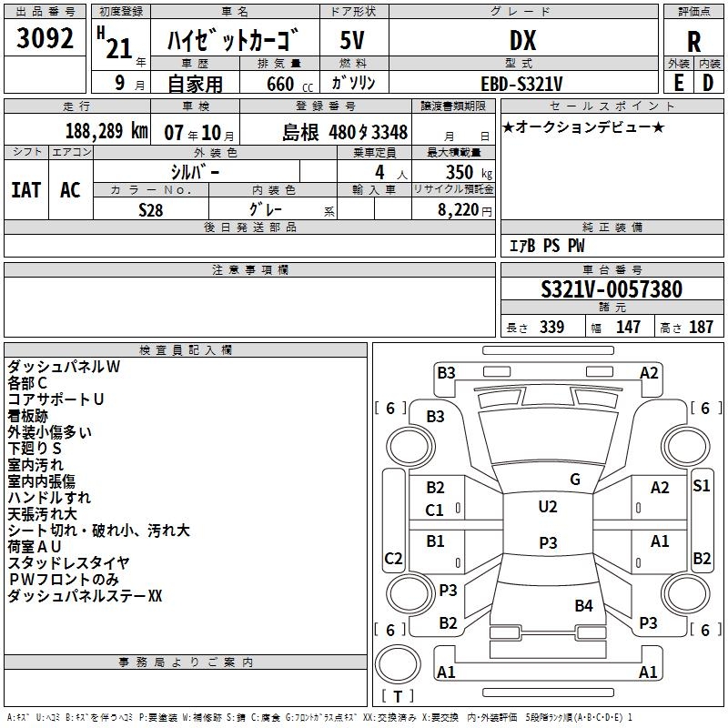728x728 pixels.
Task: Click the model code EBD-S321V
Action: pos(521,84)
